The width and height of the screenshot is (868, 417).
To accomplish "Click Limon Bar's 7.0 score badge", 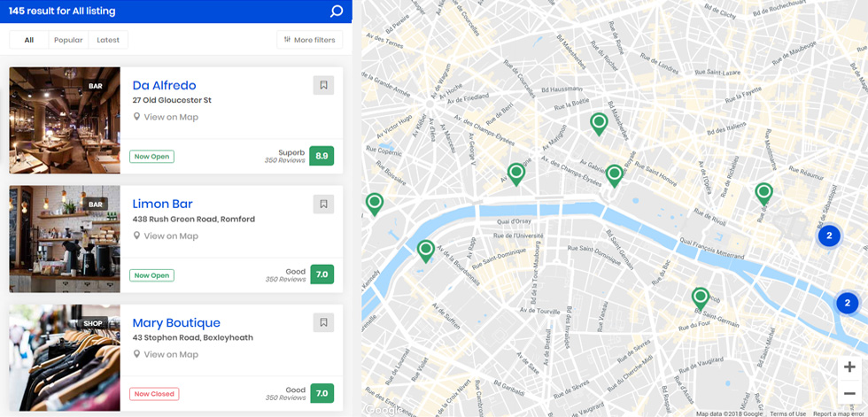I will coord(322,274).
